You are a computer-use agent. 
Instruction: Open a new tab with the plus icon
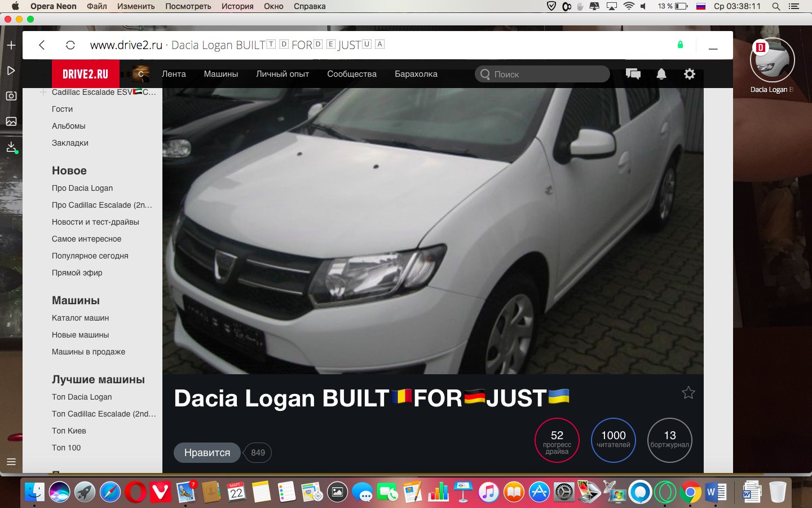pyautogui.click(x=11, y=45)
